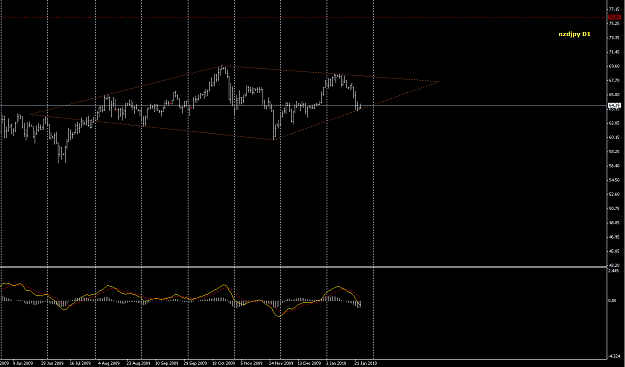Click the 71.45 price axis label
Screen dimensions: 625x367
614,52
